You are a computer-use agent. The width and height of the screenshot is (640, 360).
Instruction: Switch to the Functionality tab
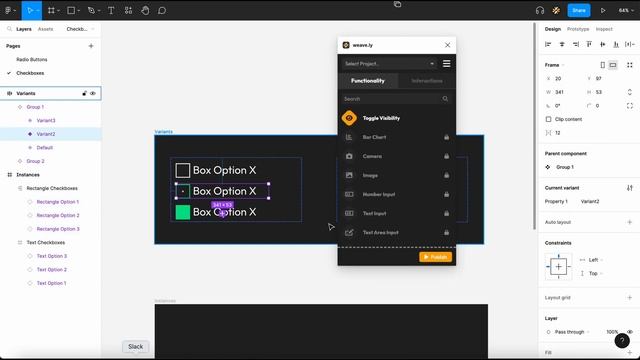[368, 81]
